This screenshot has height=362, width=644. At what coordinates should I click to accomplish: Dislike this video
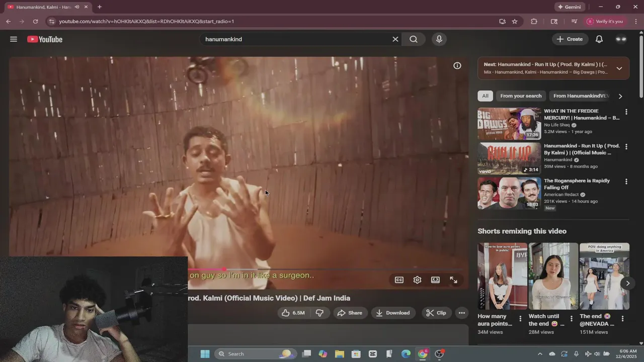tap(319, 313)
